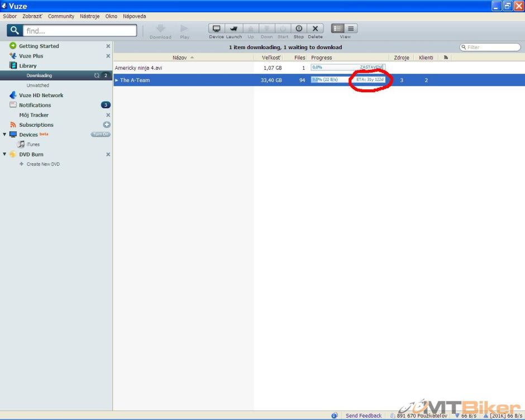Switch to the compact list view

pos(351,28)
